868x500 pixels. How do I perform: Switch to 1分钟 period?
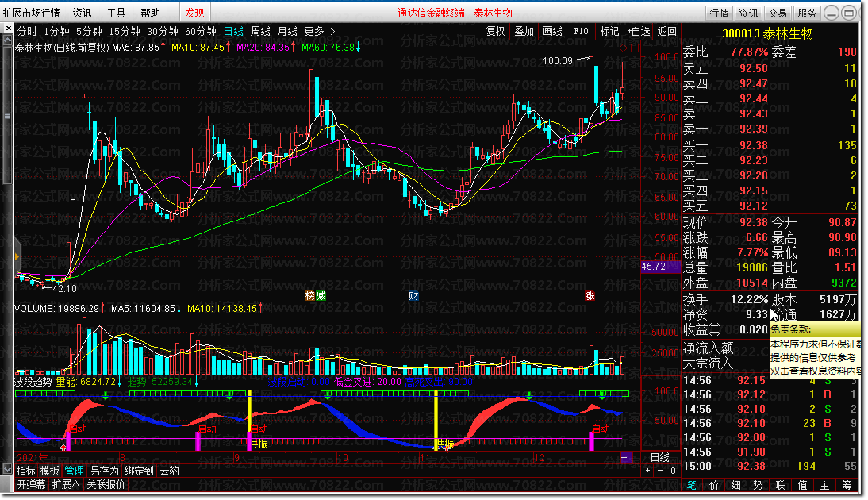(x=56, y=32)
